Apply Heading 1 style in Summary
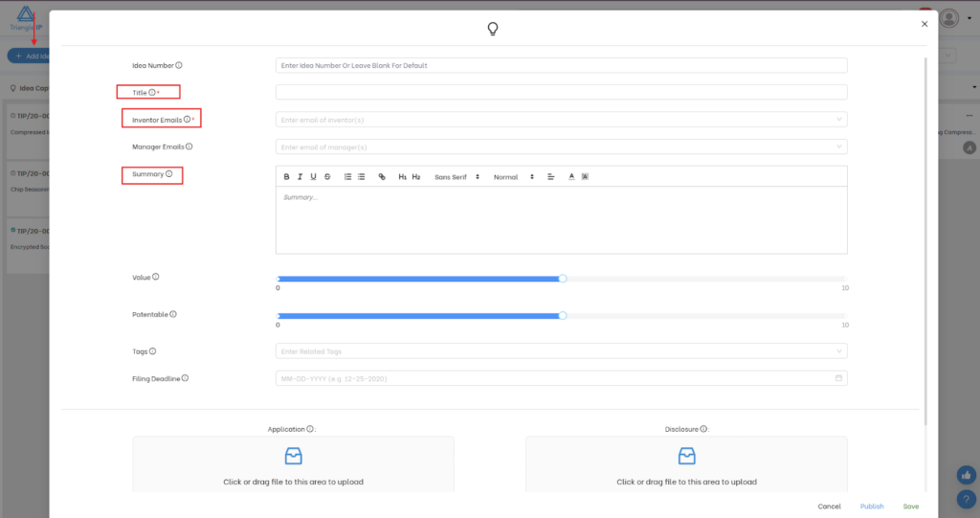This screenshot has height=518, width=980. click(403, 177)
